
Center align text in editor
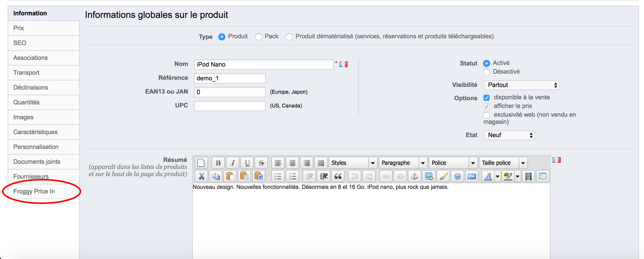pyautogui.click(x=292, y=163)
